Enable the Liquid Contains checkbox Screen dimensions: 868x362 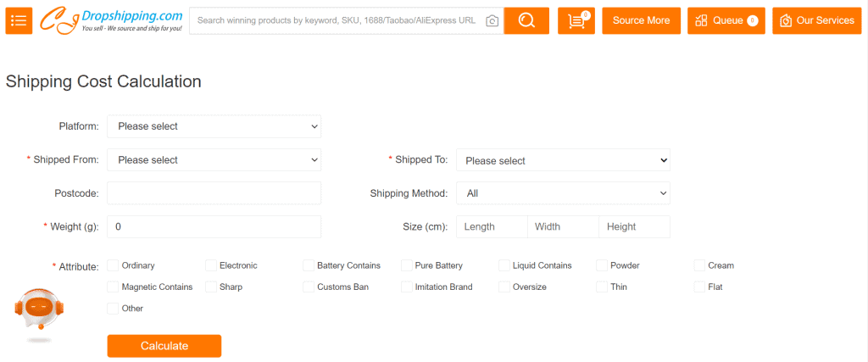504,265
